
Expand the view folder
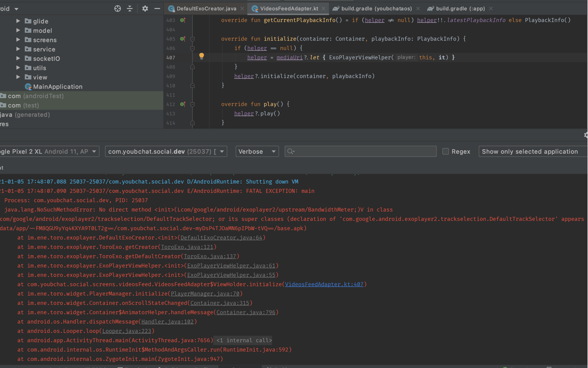18,77
